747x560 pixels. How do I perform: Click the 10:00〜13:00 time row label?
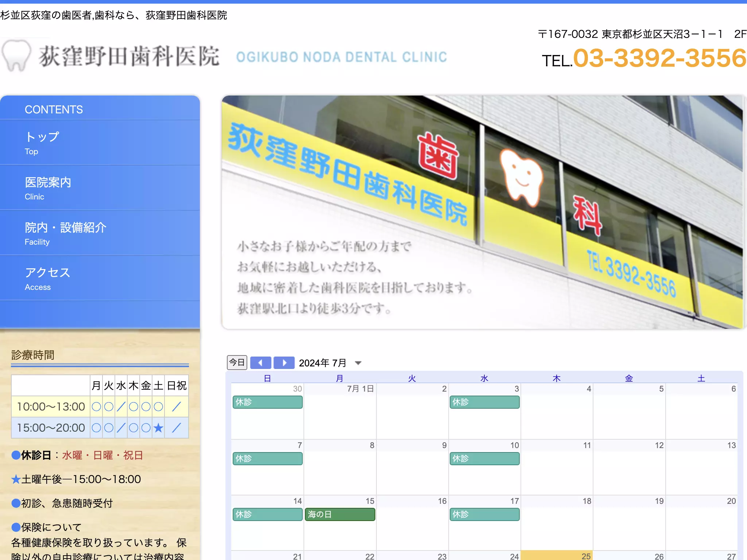click(51, 407)
